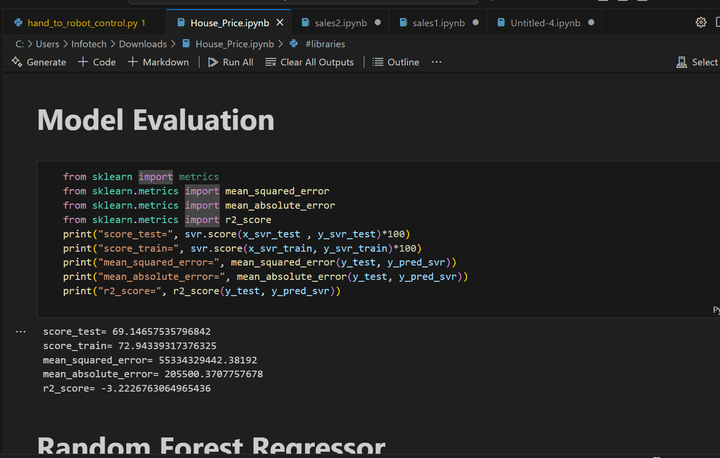Expand chevron after House_Price.ipynb breadcrumb
Screen dimensions: 720x458
(281, 44)
